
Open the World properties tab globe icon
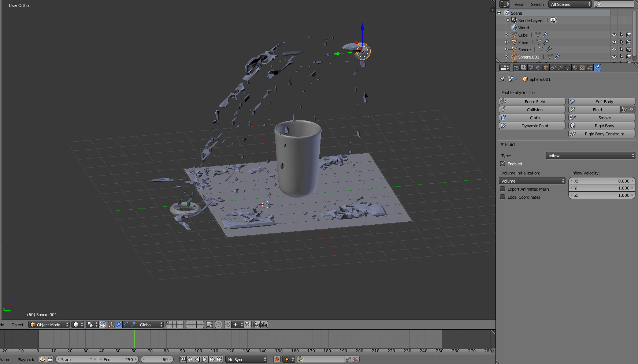tap(538, 68)
